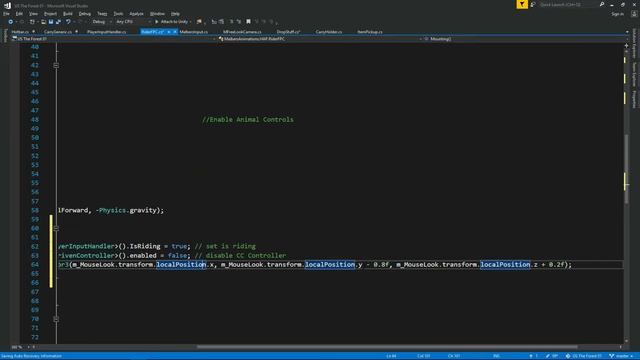The height and width of the screenshot is (360, 640).
Task: Switch to the MFreeLookCamera.cs tab
Action: 242,31
